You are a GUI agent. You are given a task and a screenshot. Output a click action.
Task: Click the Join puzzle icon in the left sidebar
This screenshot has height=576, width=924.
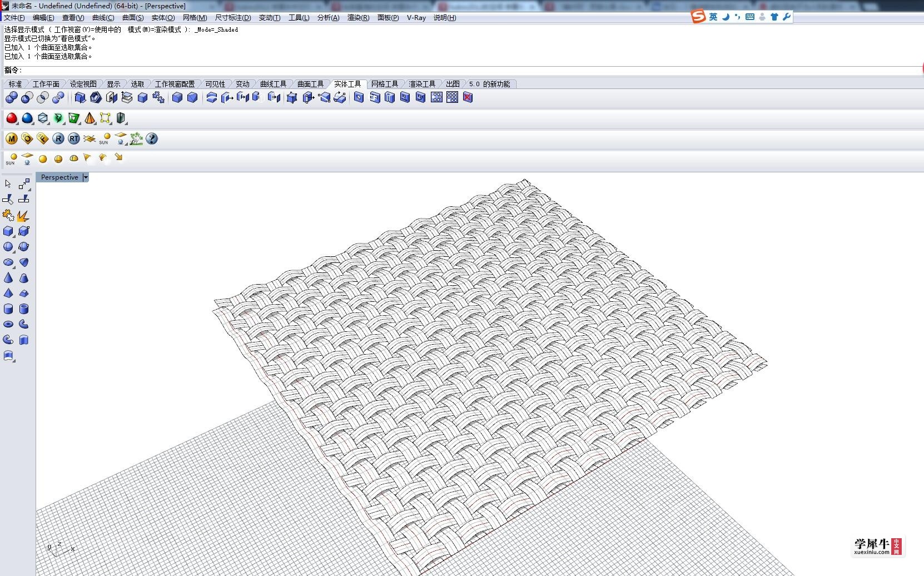click(x=8, y=216)
